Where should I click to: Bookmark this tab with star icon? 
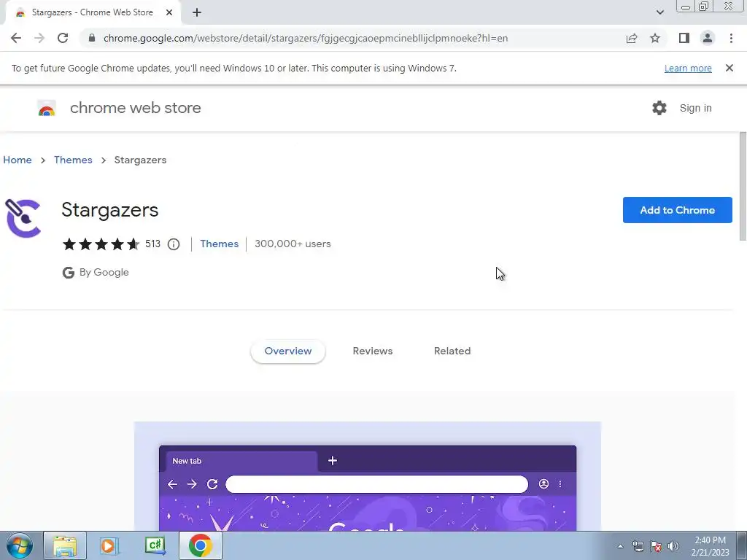coord(655,38)
